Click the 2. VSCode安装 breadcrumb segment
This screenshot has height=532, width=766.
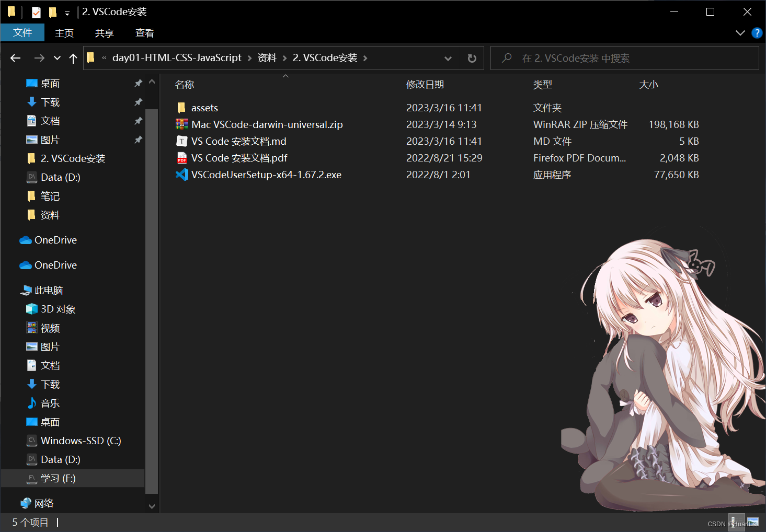325,57
